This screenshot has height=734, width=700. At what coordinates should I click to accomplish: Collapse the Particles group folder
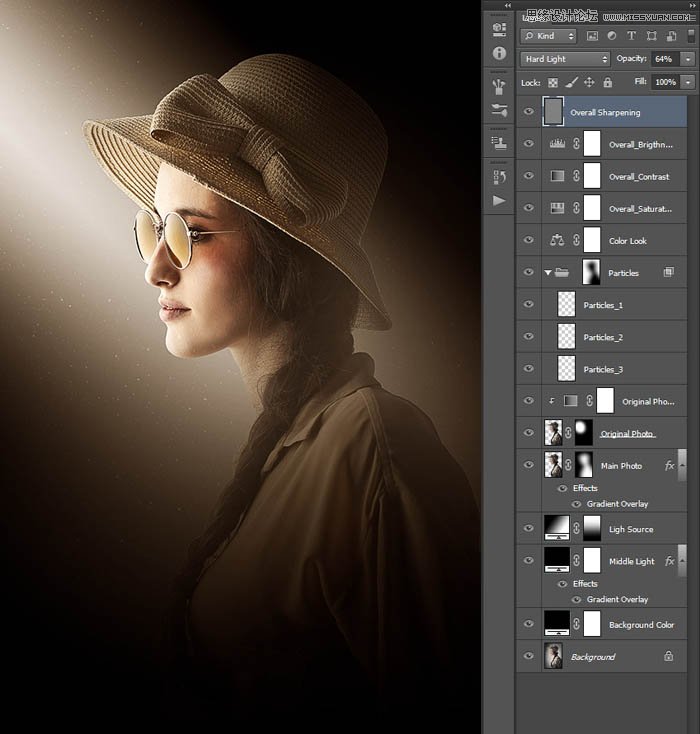pos(547,272)
